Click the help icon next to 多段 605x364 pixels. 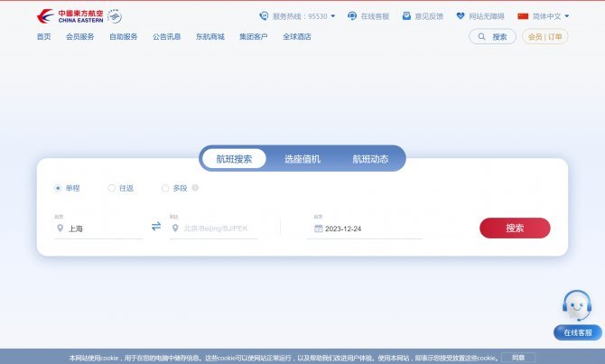coord(195,188)
